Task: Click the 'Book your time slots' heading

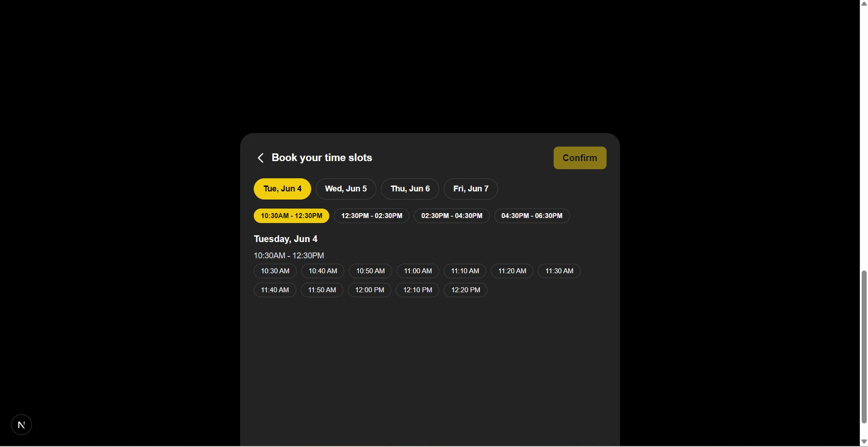Action: click(322, 158)
